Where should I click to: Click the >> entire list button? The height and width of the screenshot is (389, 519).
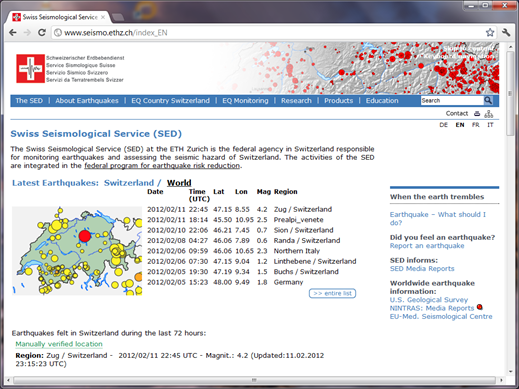pos(332,293)
